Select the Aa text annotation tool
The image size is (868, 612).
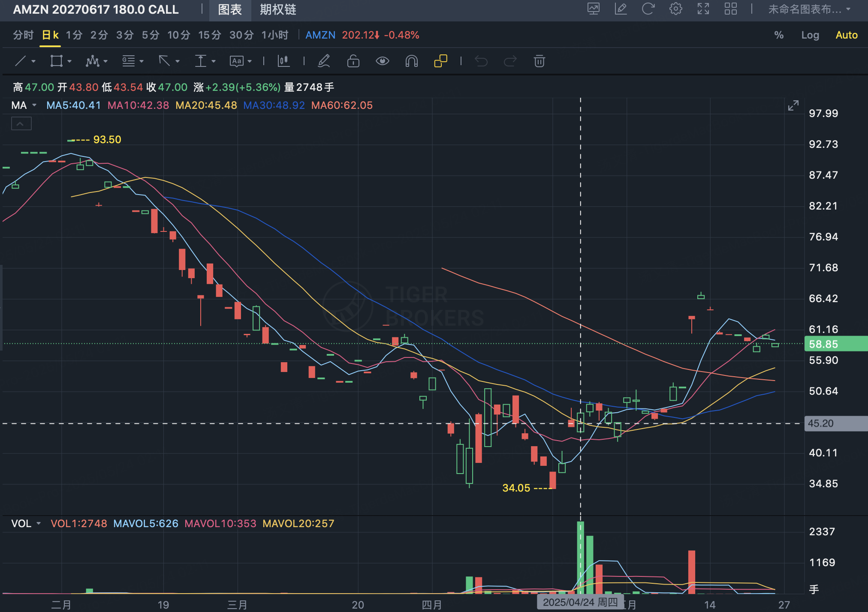tap(236, 61)
